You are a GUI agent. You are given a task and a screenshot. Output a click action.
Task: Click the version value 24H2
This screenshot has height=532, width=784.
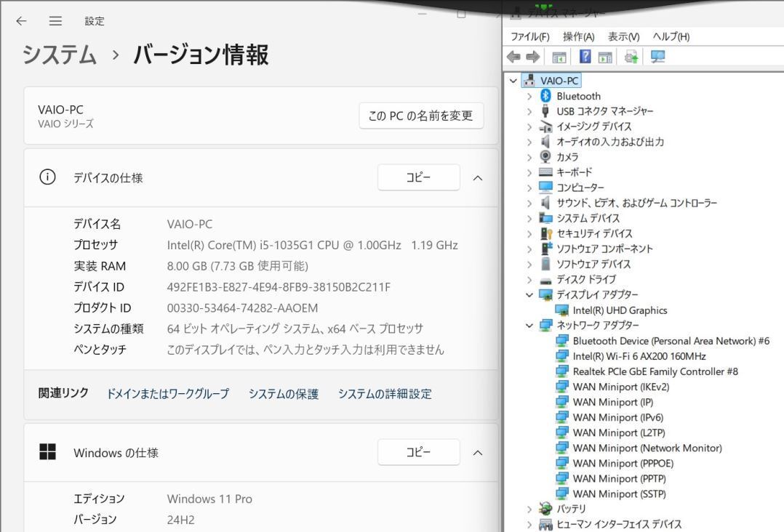(180, 520)
